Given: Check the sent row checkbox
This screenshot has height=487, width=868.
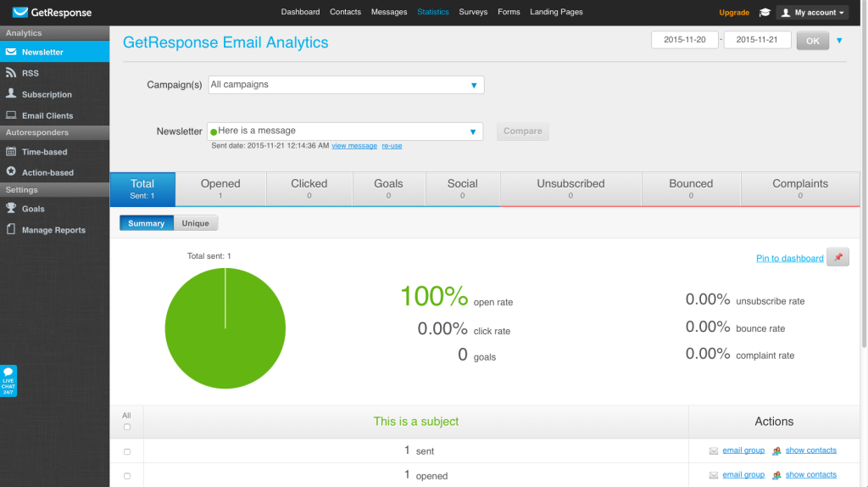Looking at the screenshot, I should (x=127, y=451).
